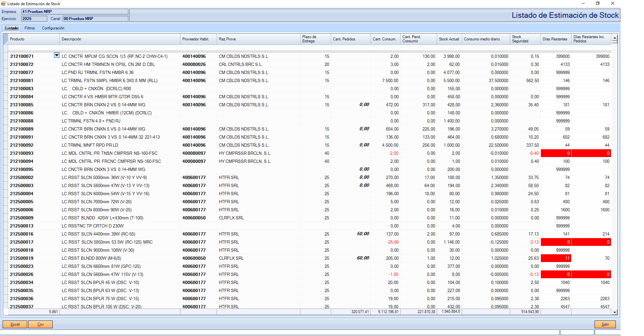
Task: Click the scrollbar down arrow
Action: [615, 312]
